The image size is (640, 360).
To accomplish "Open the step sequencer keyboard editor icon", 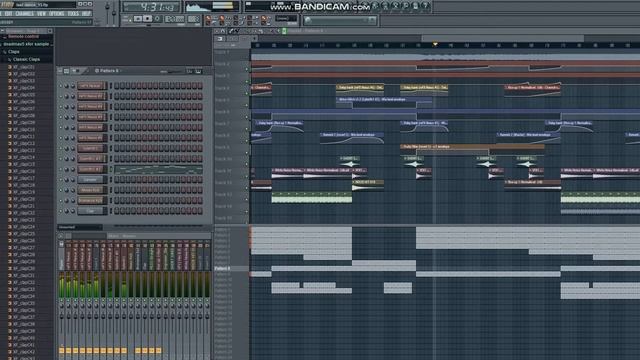I will 198,71.
